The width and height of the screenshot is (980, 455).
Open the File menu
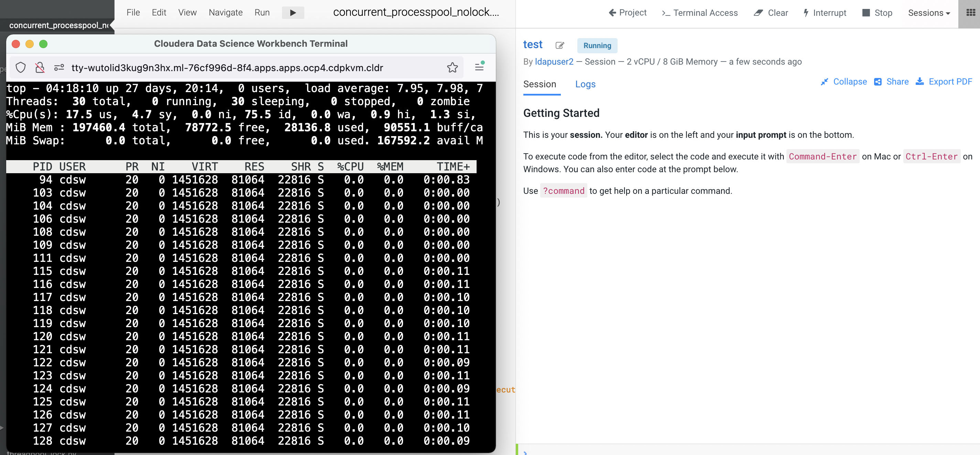coord(133,13)
